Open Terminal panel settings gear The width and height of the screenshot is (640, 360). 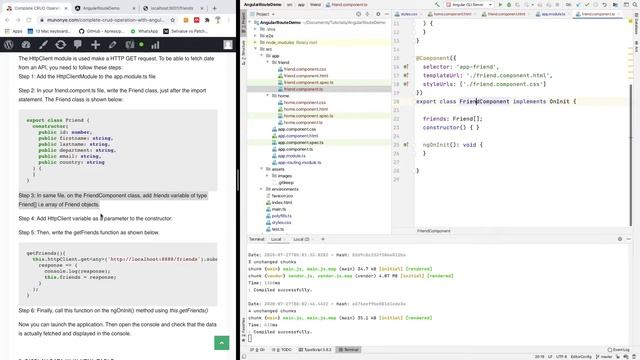pyautogui.click(x=620, y=239)
